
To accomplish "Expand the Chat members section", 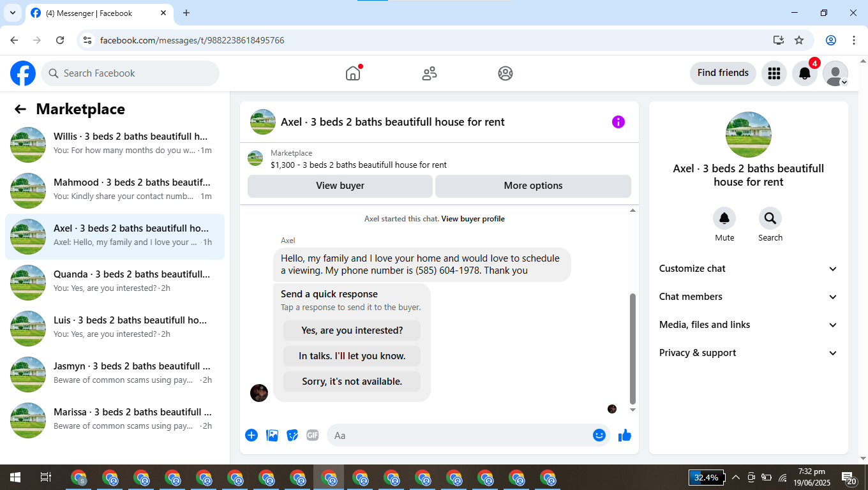I will [749, 297].
